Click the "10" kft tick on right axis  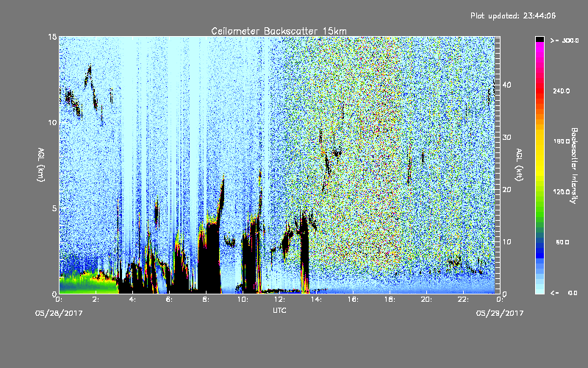click(x=506, y=242)
